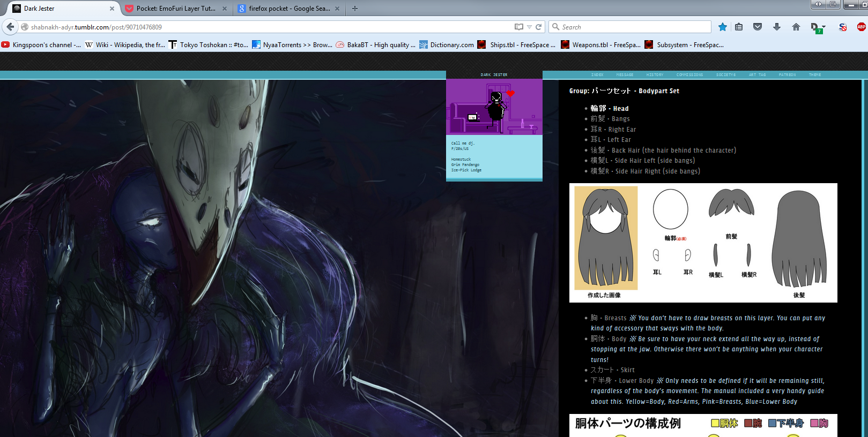Image resolution: width=868 pixels, height=437 pixels.
Task: Open the Downloads panel
Action: pos(776,27)
